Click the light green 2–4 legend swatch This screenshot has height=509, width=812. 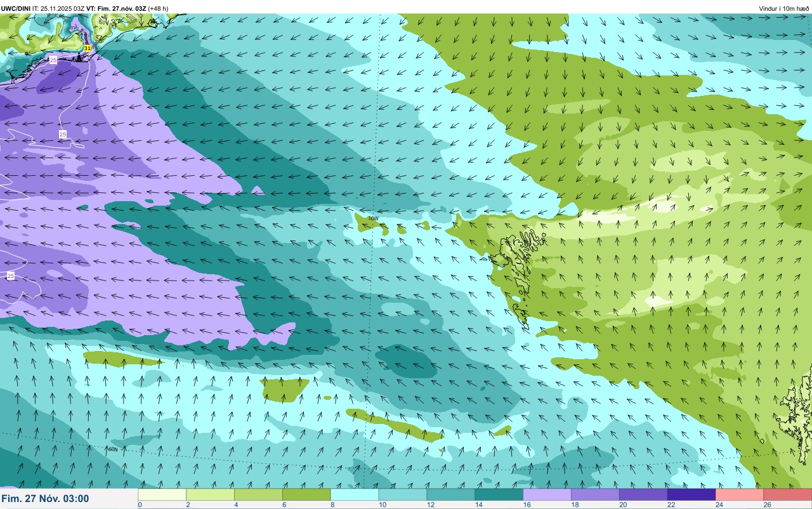[x=211, y=494]
